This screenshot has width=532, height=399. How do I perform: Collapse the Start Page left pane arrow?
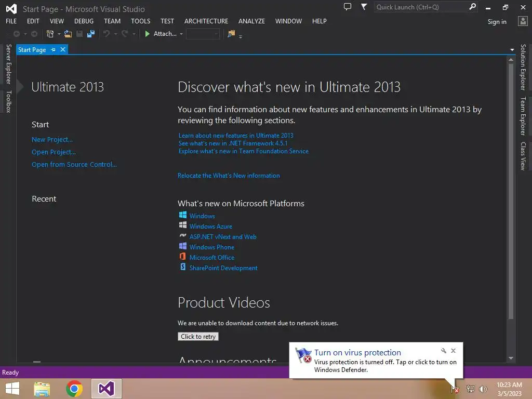click(20, 87)
